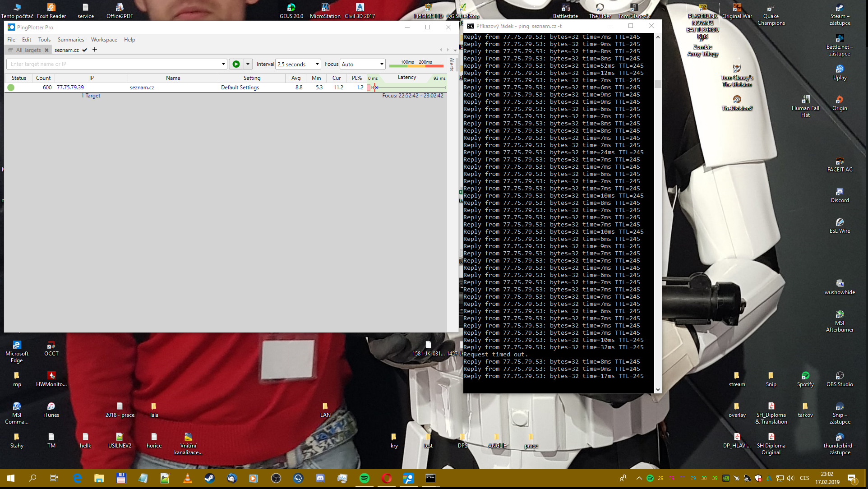The height and width of the screenshot is (489, 868).
Task: Click Default Settings link in target row
Action: tap(240, 88)
